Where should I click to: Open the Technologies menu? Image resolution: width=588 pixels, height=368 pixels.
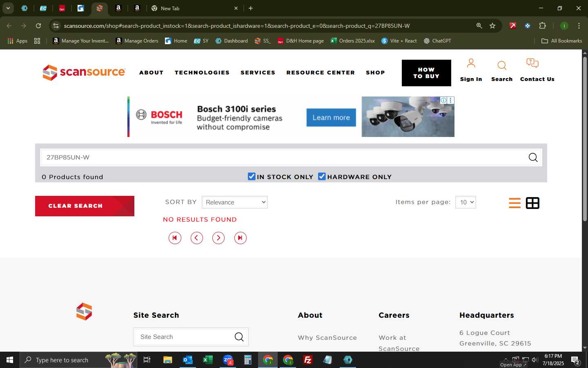[202, 73]
